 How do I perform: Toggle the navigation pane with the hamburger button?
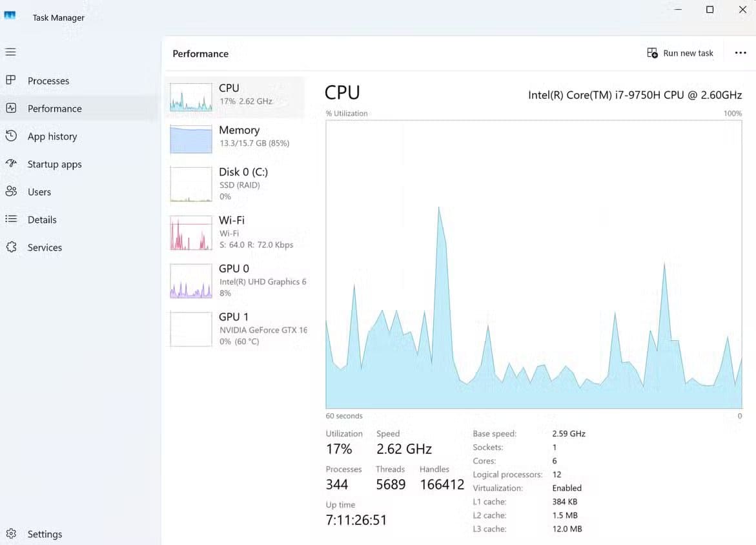(11, 52)
